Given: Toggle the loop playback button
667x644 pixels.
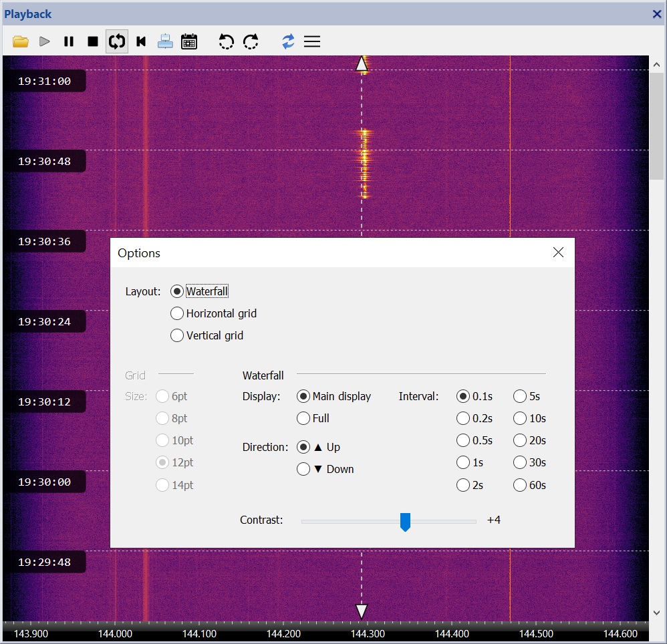Looking at the screenshot, I should click(x=117, y=42).
